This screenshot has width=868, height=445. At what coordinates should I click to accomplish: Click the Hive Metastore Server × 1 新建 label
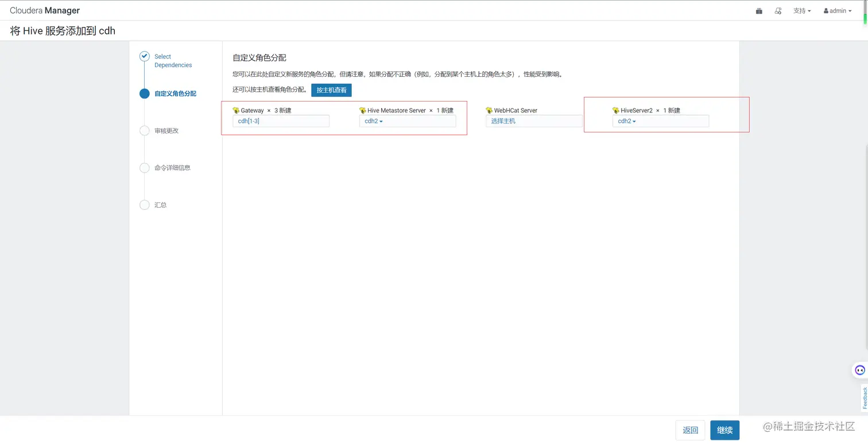(x=410, y=110)
